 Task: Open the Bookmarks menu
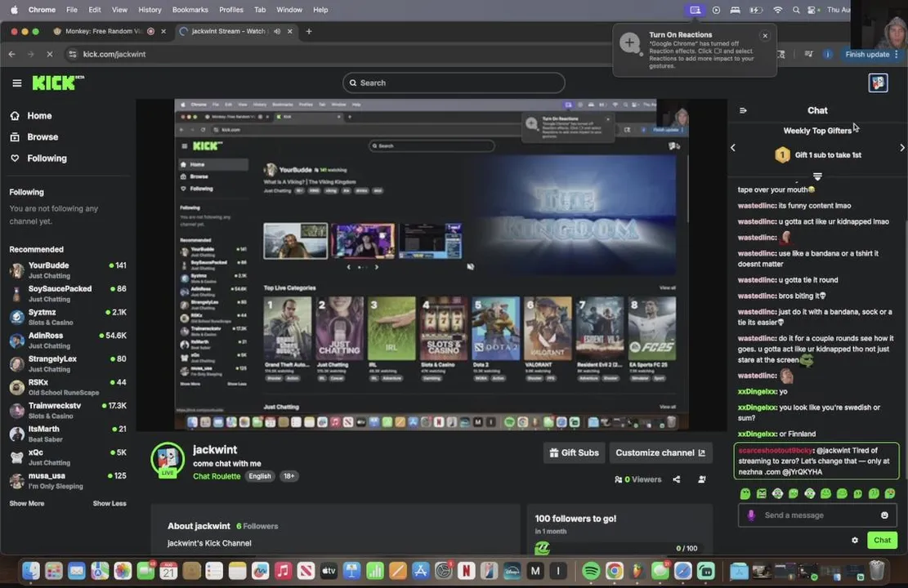[x=190, y=10]
